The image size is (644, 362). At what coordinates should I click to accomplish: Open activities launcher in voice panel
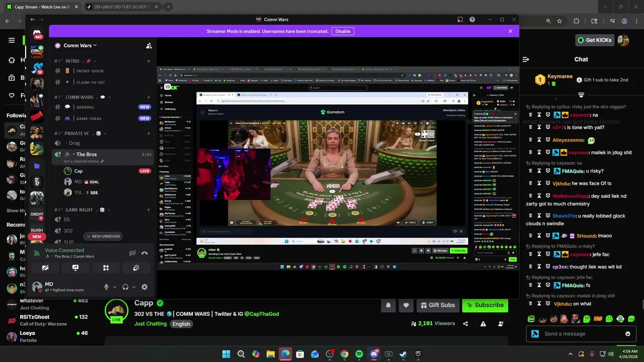[106, 268]
